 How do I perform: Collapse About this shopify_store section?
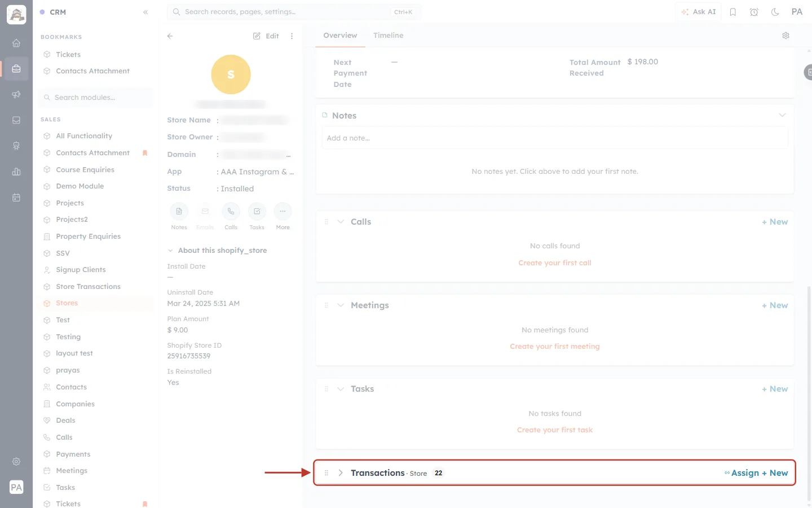(x=170, y=251)
